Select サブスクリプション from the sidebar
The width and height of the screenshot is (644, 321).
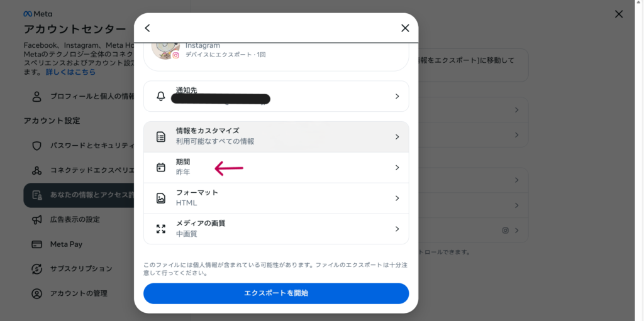pos(80,269)
